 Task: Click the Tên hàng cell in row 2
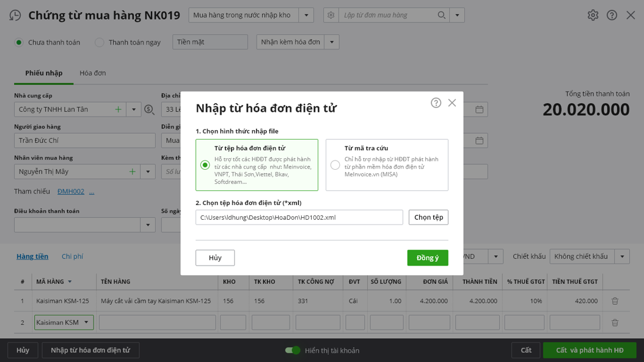pyautogui.click(x=157, y=322)
